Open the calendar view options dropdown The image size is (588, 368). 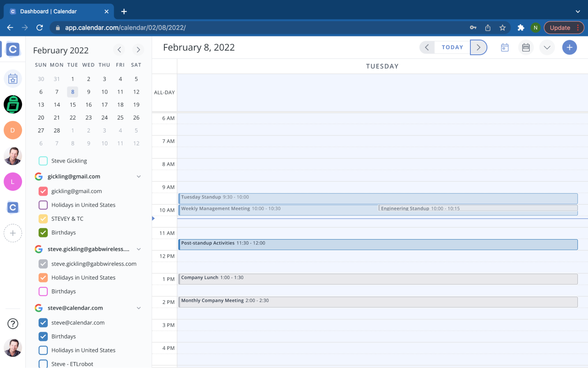547,47
